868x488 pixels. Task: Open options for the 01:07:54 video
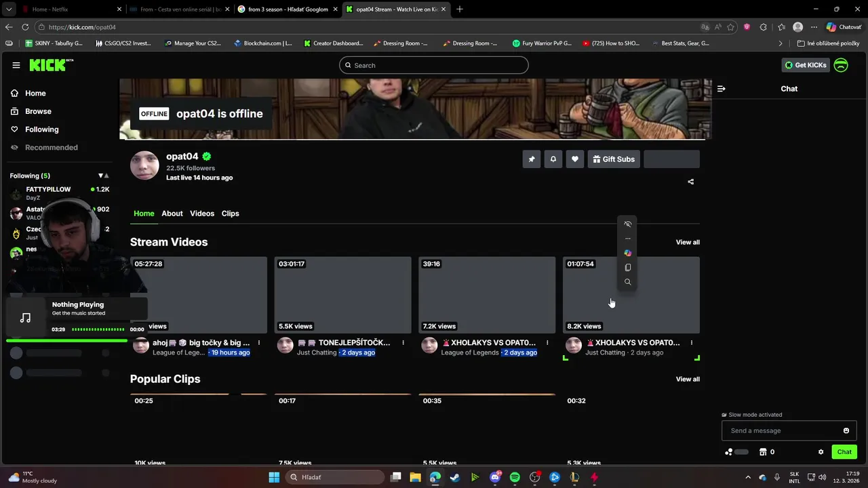point(692,343)
